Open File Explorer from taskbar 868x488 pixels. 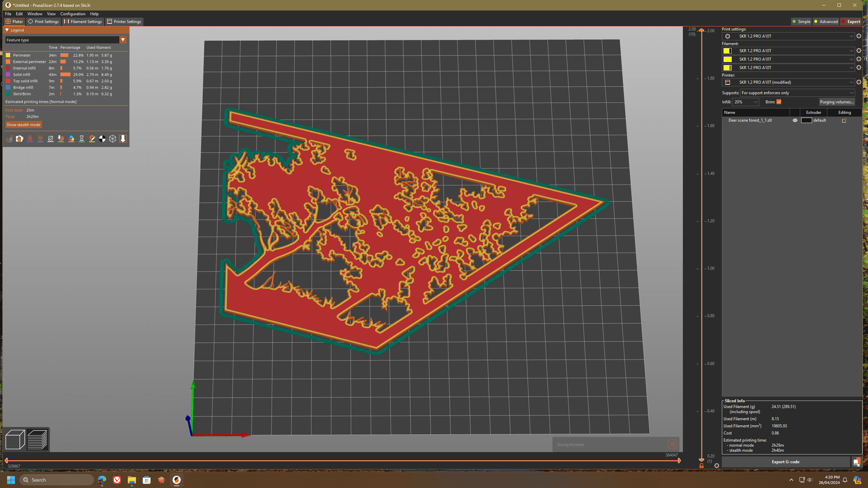(x=132, y=480)
